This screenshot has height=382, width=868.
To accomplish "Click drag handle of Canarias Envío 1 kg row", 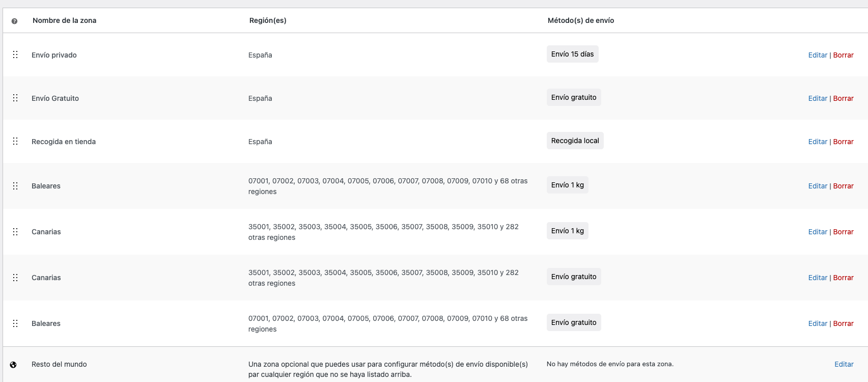I will (15, 232).
